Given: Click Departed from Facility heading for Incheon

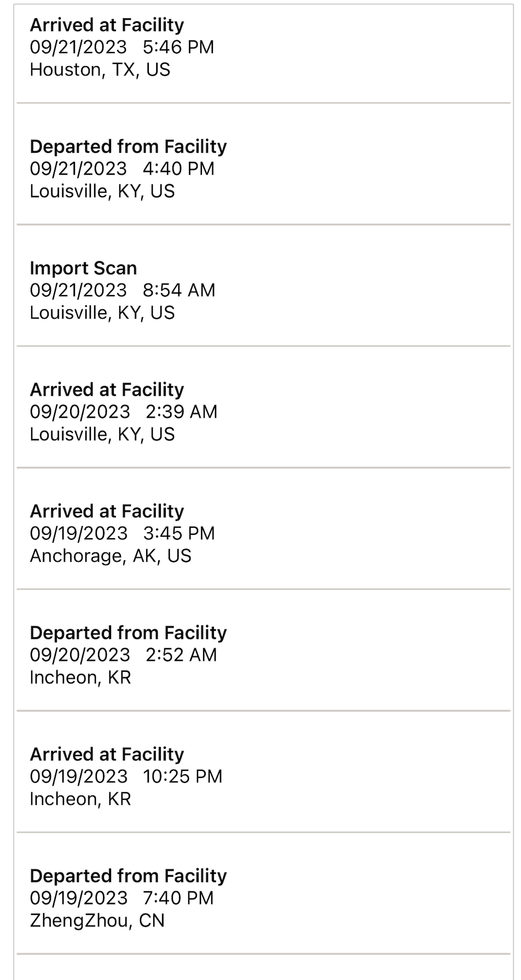Looking at the screenshot, I should pyautogui.click(x=128, y=633).
